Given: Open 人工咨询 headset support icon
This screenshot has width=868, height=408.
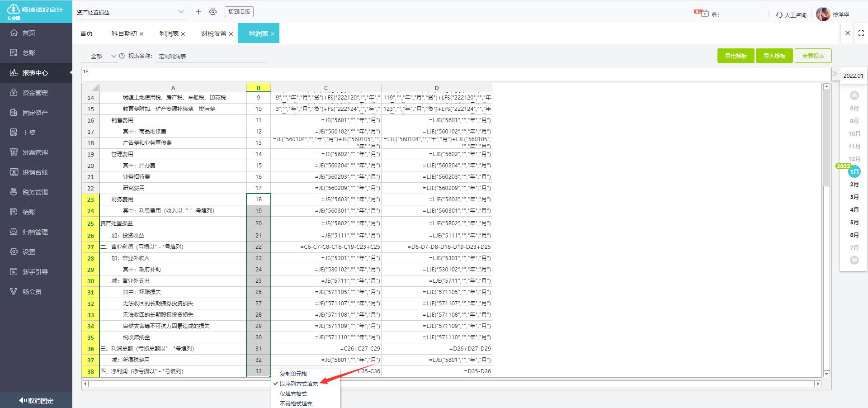Looking at the screenshot, I should click(x=779, y=15).
